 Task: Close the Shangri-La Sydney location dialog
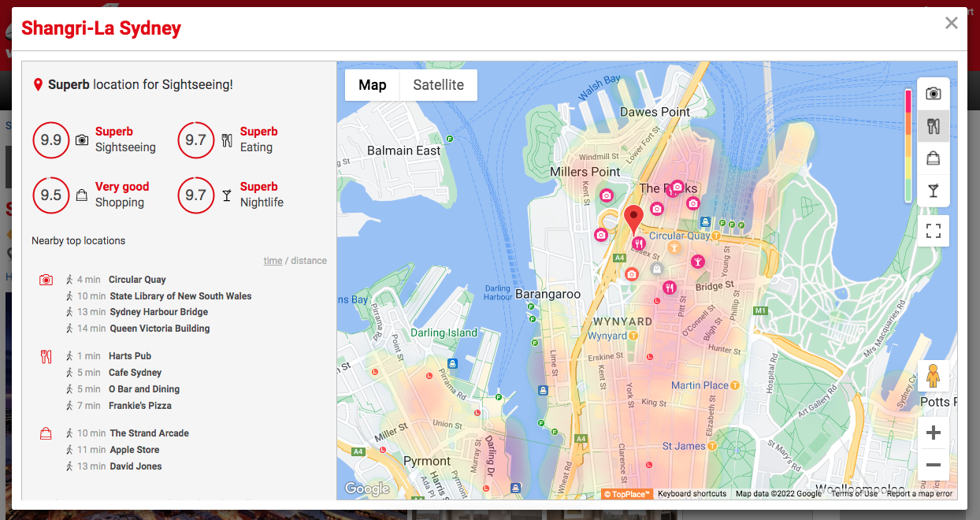pyautogui.click(x=952, y=24)
